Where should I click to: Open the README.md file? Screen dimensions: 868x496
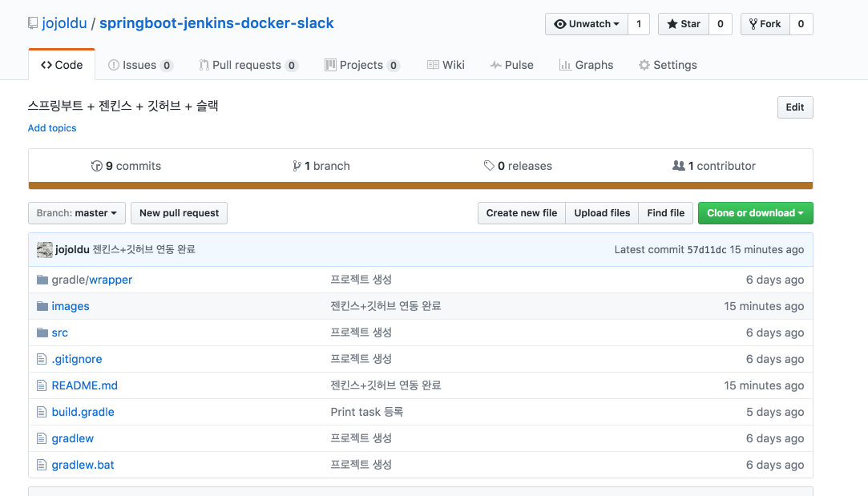85,385
